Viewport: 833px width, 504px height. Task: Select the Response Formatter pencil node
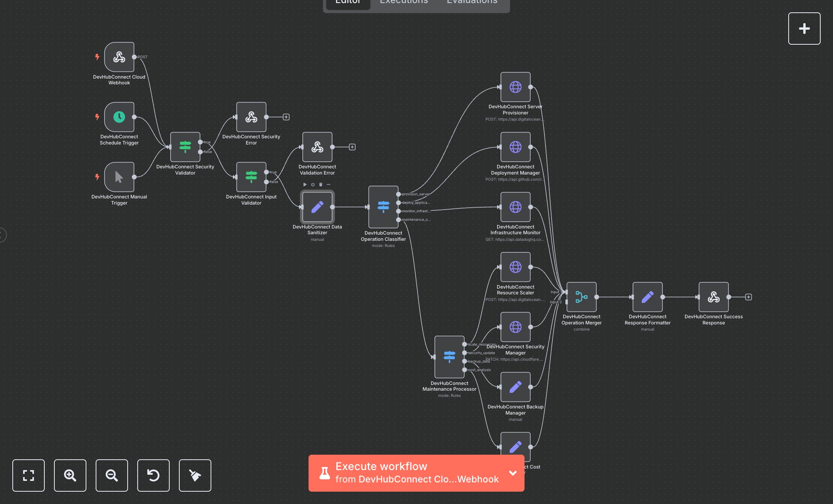tap(648, 297)
